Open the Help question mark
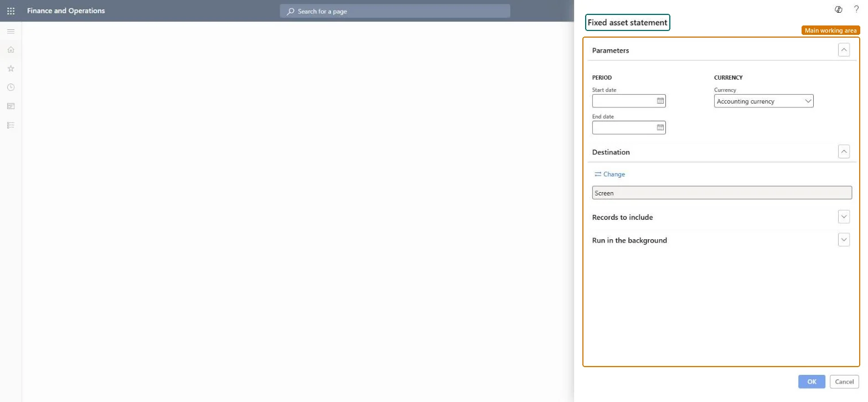Screen dimensions: 868x402 [x=856, y=9]
